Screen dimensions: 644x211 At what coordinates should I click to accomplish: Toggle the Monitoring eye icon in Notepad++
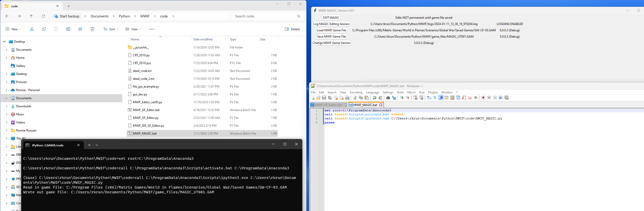476,98
